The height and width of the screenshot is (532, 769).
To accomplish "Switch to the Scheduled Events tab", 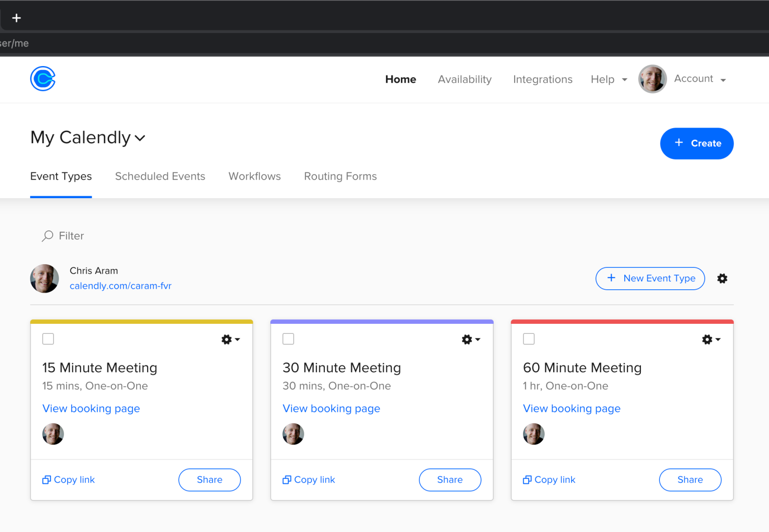I will coord(160,176).
